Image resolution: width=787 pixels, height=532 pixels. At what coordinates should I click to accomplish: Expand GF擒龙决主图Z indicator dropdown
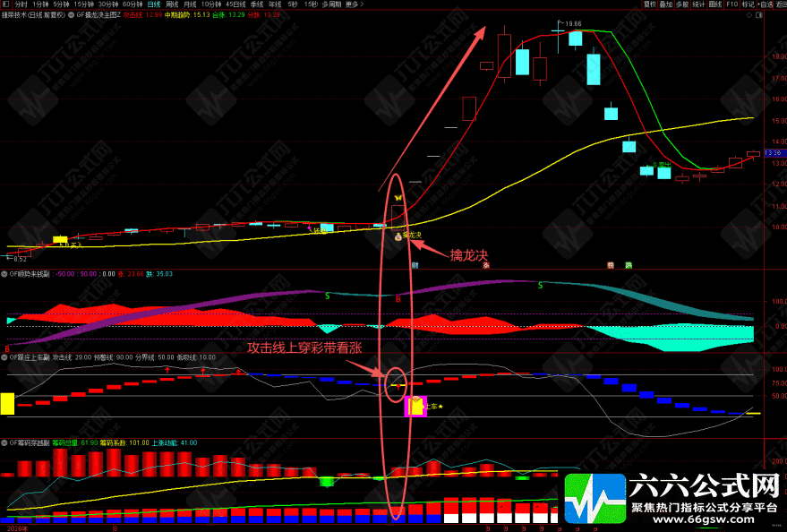pos(72,15)
